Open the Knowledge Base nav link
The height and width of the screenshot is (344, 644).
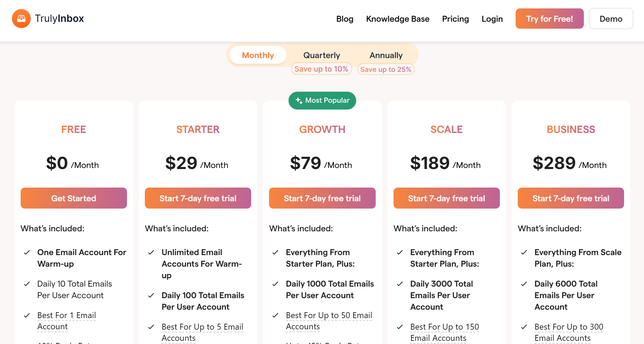[397, 19]
